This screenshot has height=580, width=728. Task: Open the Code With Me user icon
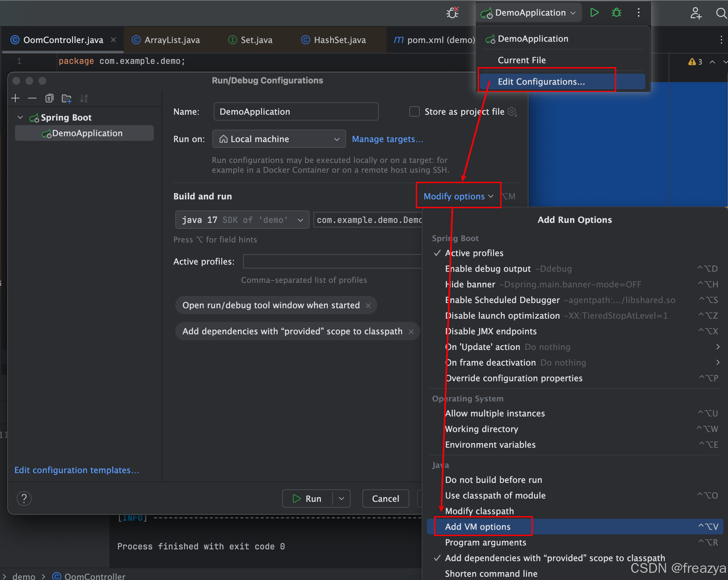point(695,13)
